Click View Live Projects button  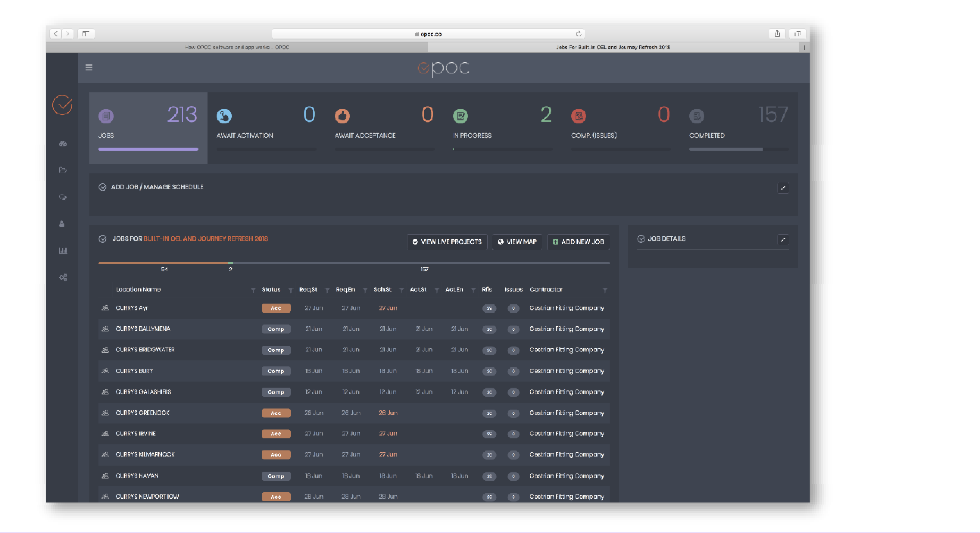(x=447, y=242)
